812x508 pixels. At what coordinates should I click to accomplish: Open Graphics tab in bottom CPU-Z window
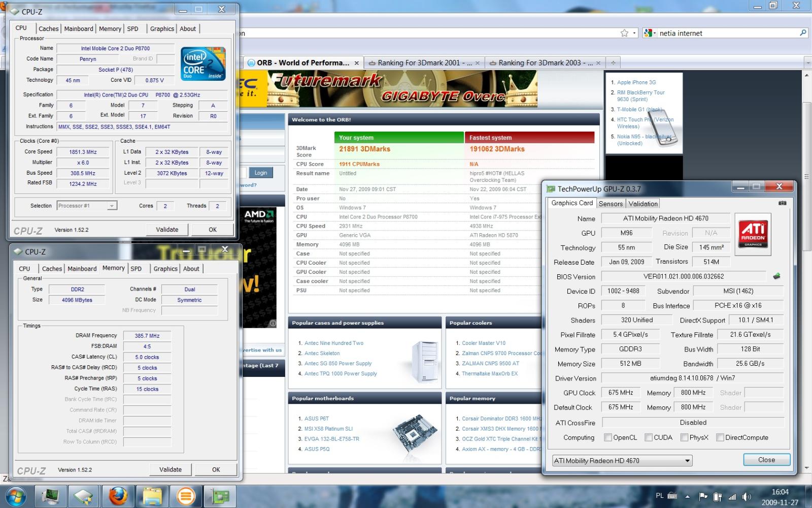[x=165, y=269]
